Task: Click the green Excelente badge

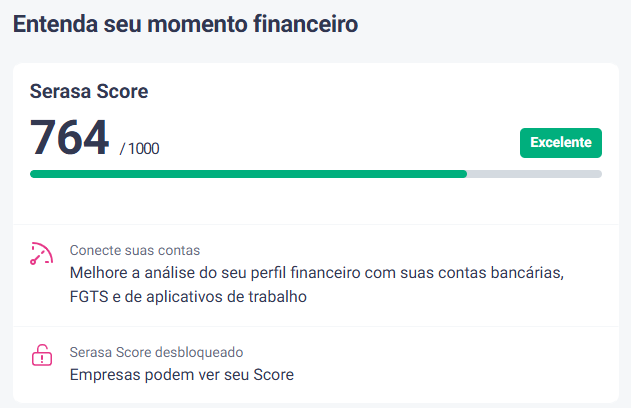Action: point(560,143)
